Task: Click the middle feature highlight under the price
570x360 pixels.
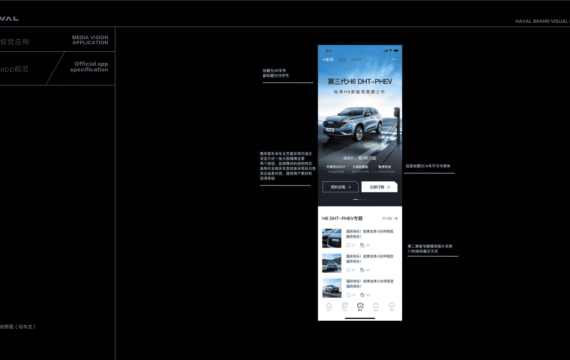Action: 360,169
